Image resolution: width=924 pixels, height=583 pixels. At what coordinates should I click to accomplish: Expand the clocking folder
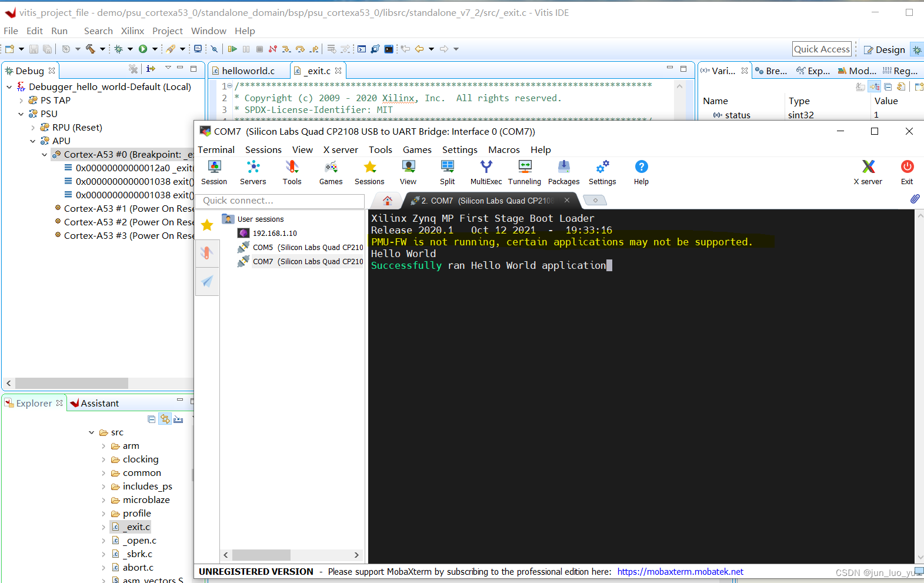[x=104, y=459]
